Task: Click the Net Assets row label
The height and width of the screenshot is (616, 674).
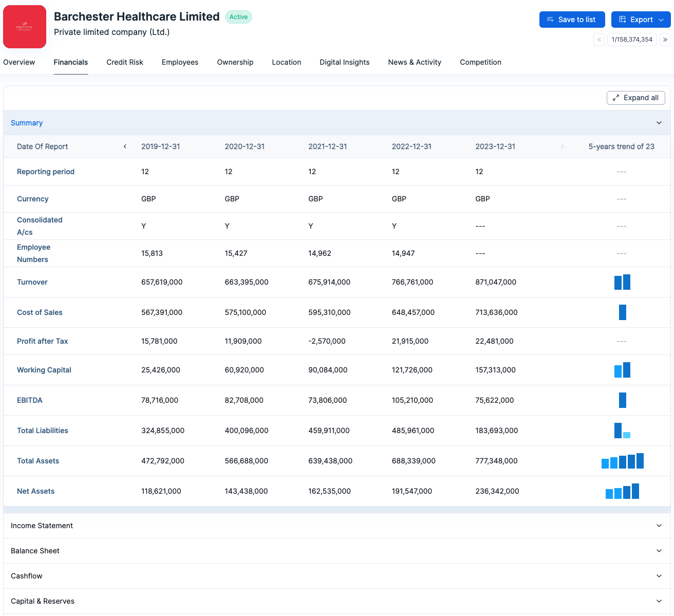Action: pos(36,491)
